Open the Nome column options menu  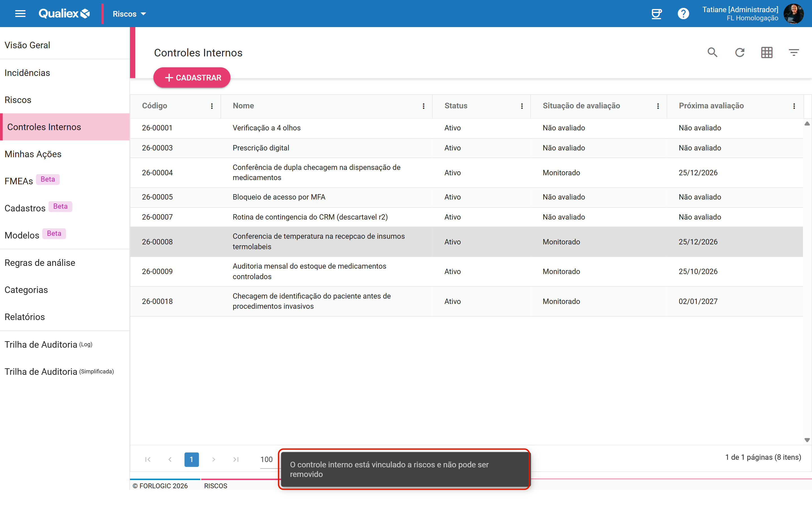(423, 106)
